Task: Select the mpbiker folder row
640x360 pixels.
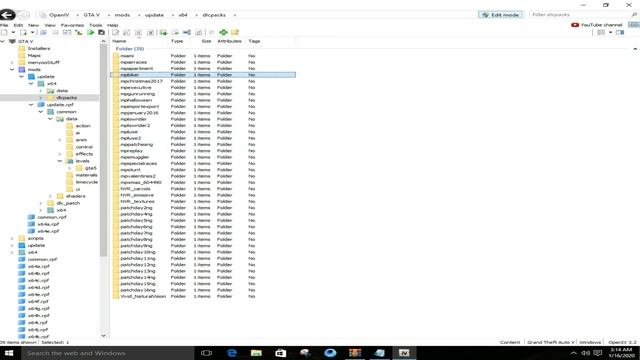Action: click(x=203, y=75)
